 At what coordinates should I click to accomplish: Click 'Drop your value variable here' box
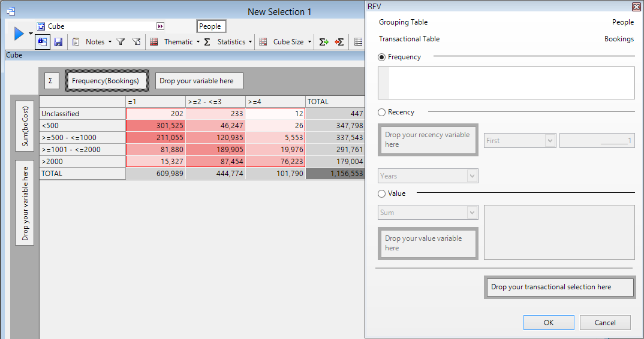(x=428, y=243)
